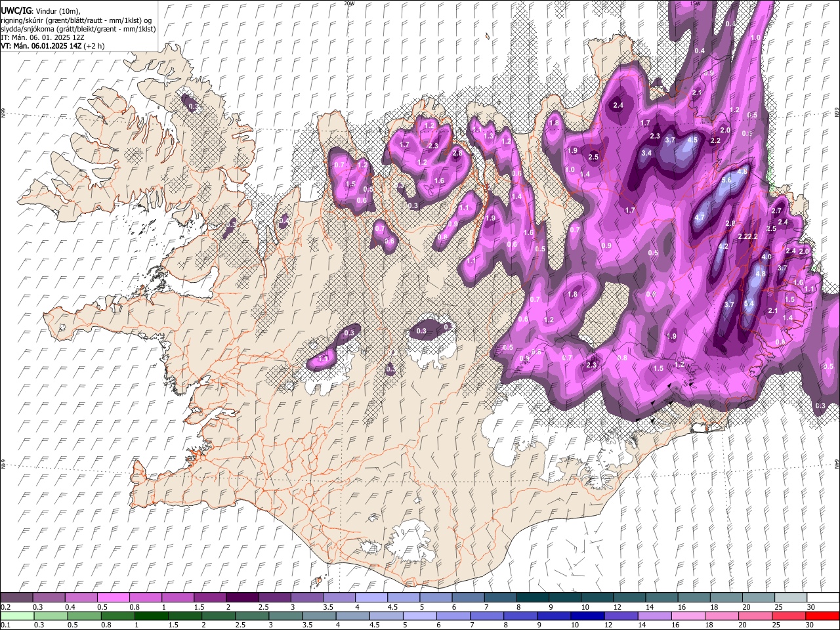Select the 'Vindur (10m)' header text

(x=56, y=11)
